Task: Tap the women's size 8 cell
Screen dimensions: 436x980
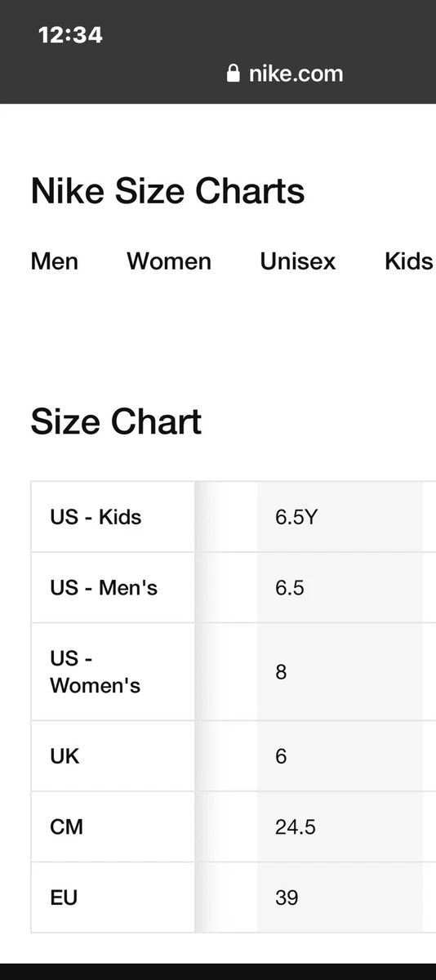Action: tap(340, 672)
